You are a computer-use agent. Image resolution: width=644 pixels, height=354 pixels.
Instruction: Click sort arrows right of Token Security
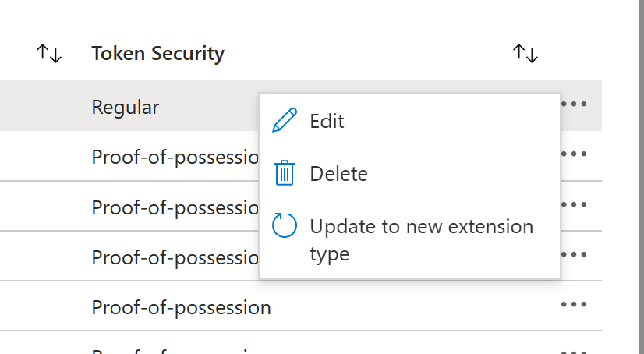tap(525, 54)
